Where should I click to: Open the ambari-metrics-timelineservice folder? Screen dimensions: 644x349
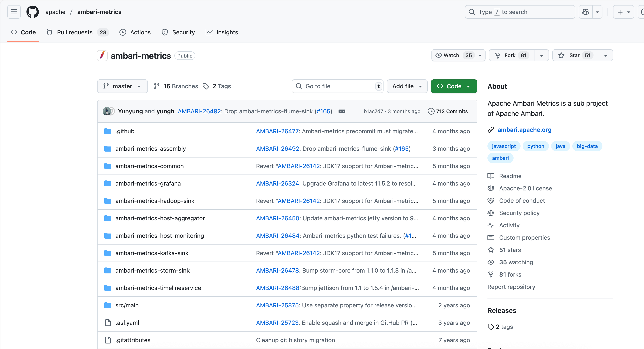tap(158, 288)
